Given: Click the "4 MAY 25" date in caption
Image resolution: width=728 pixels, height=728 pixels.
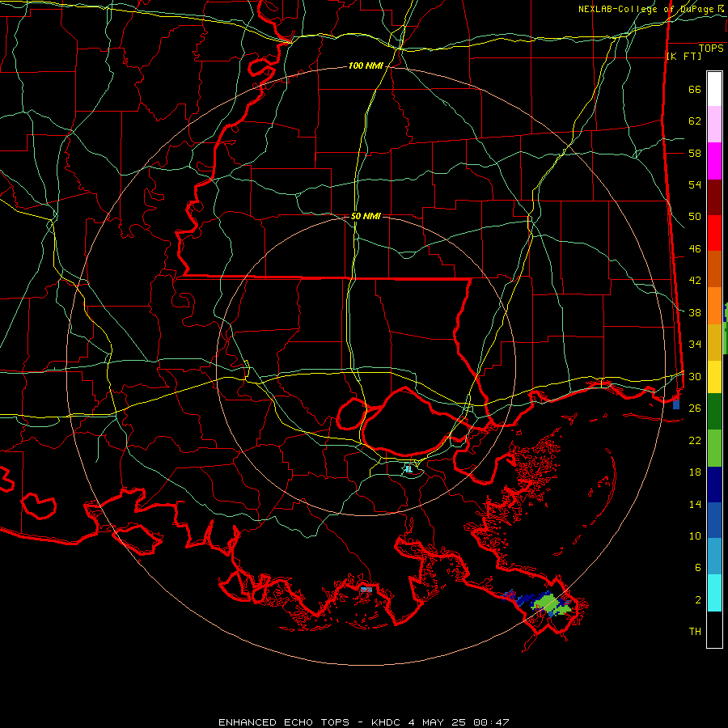Looking at the screenshot, I should pyautogui.click(x=438, y=722).
